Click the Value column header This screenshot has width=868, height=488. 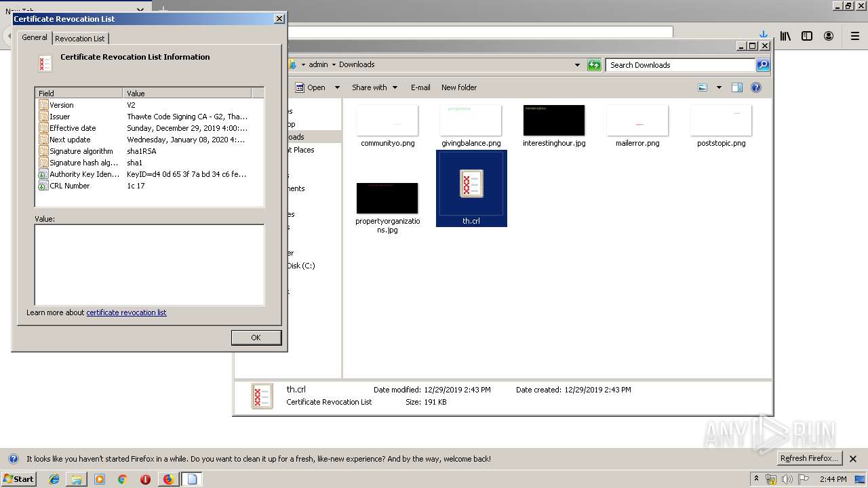[x=187, y=93]
